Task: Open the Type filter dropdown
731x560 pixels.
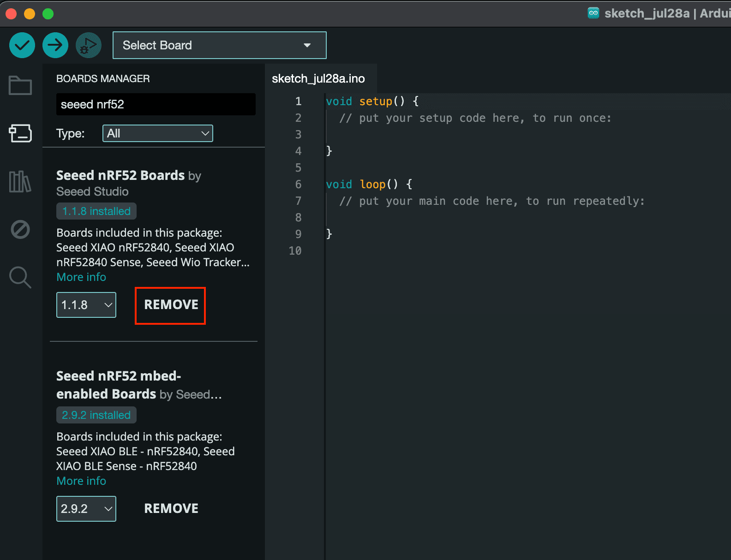Action: (x=158, y=133)
